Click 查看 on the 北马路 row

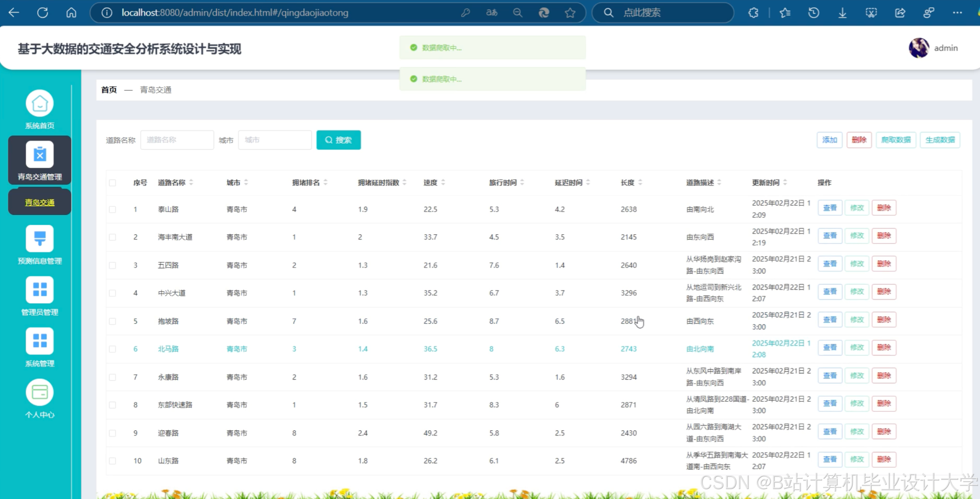click(x=830, y=347)
